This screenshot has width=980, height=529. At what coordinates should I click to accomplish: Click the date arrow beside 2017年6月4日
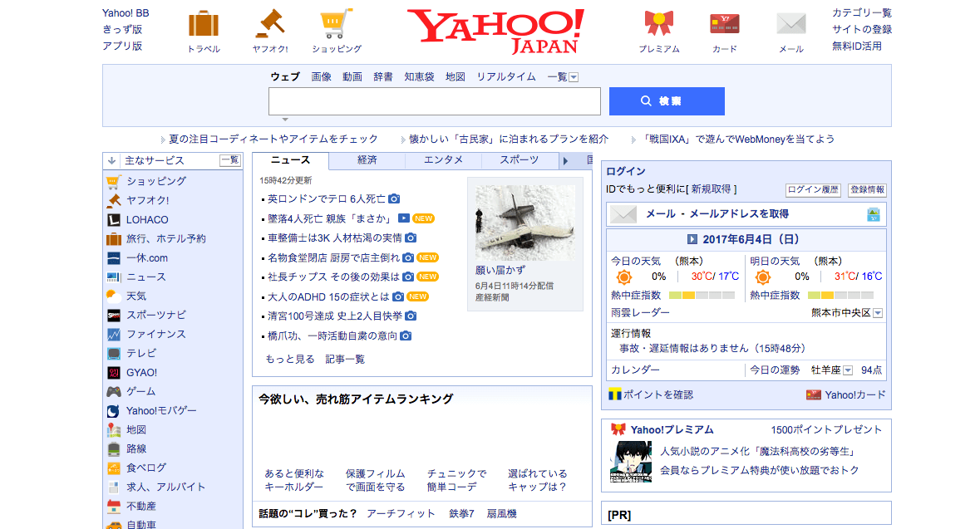pos(692,239)
